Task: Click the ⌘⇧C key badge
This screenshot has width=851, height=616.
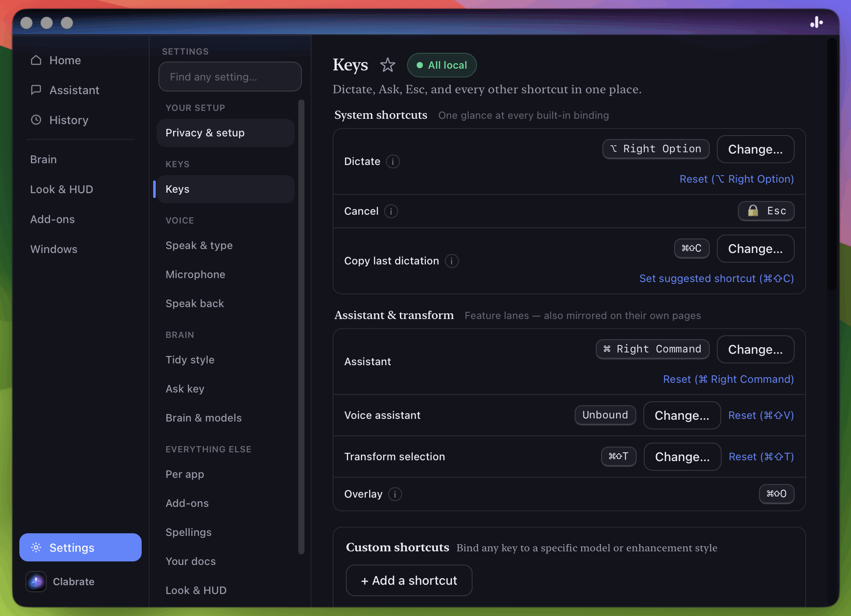Action: tap(692, 248)
